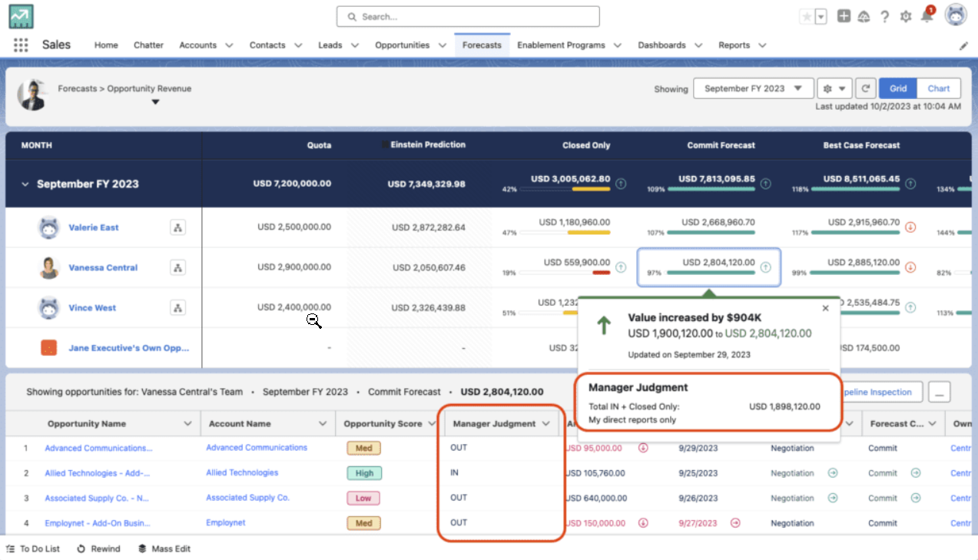
Task: View notifications via the bell icon
Action: coord(927,16)
